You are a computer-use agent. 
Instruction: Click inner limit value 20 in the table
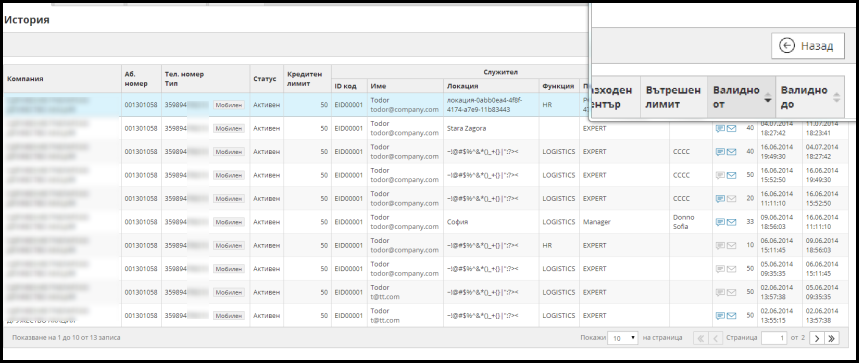click(x=750, y=199)
